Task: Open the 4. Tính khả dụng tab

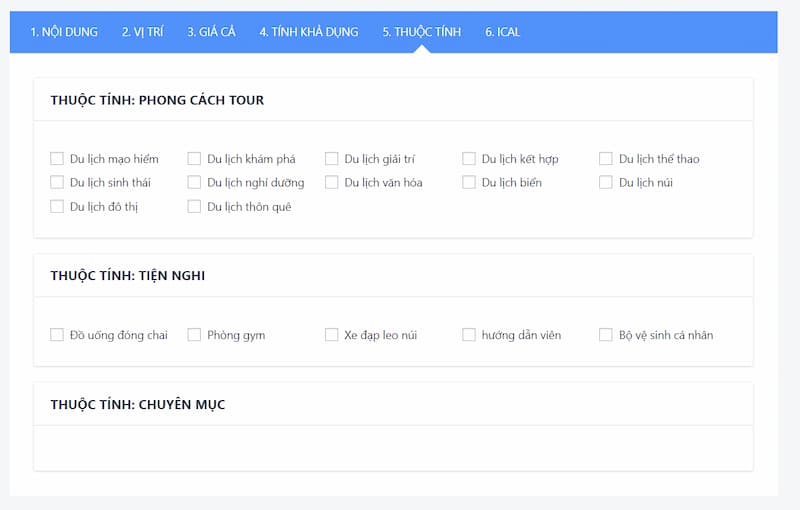Action: (309, 32)
